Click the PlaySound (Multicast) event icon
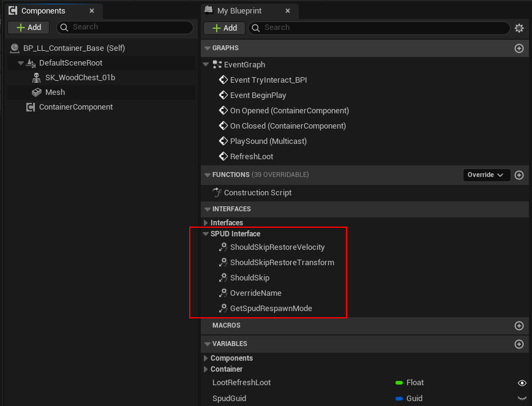The image size is (532, 406). [x=223, y=141]
